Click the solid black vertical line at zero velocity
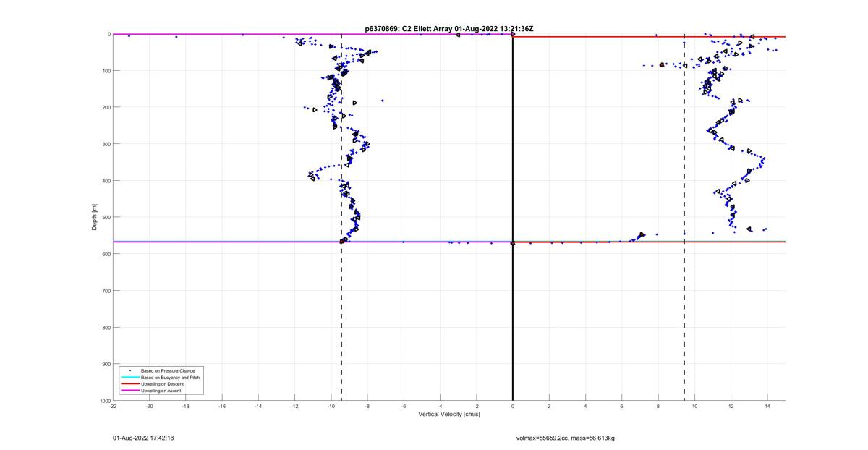This screenshot has width=868, height=450. 513,217
